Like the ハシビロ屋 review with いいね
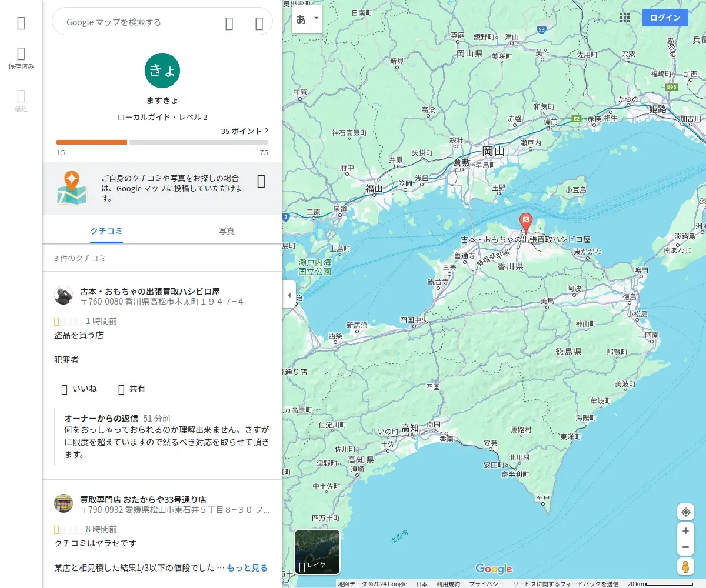706x588 pixels. click(79, 389)
